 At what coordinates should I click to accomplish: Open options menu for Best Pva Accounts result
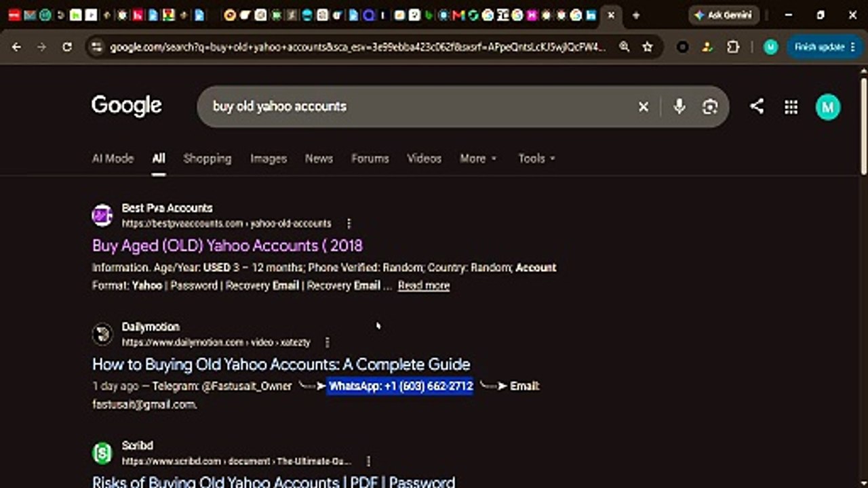tap(349, 224)
